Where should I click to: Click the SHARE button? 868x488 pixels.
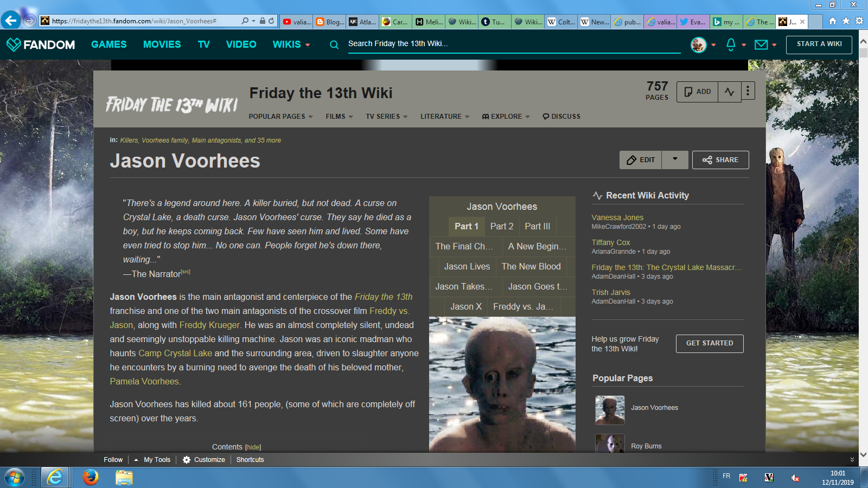pos(720,160)
